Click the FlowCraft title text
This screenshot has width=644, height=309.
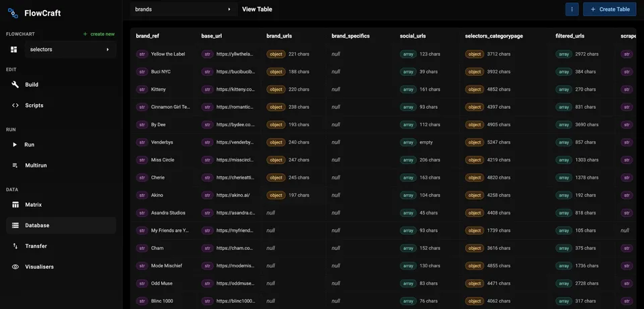click(x=42, y=13)
